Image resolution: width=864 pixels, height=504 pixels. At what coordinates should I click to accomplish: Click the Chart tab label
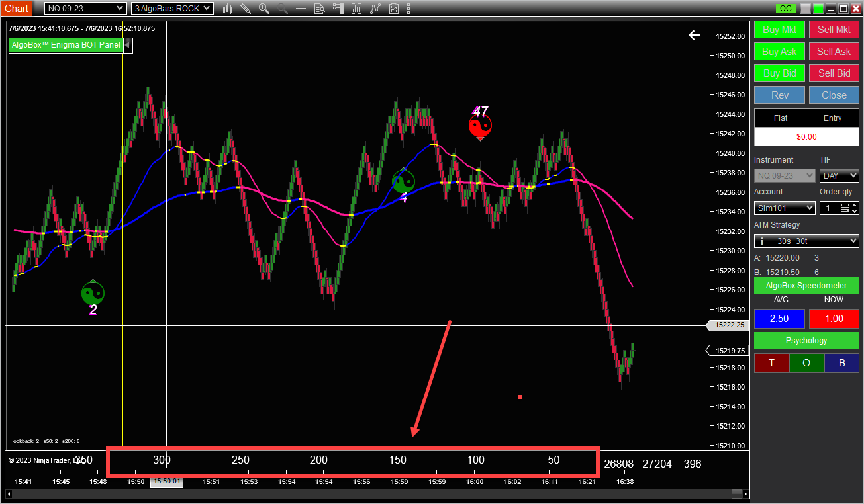click(x=17, y=9)
